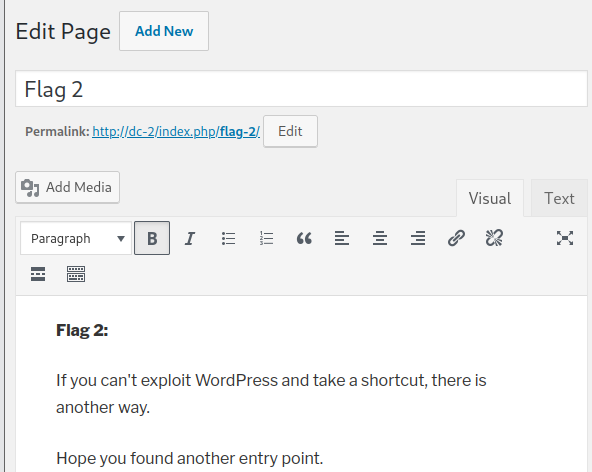Insert Read More tag
592x472 pixels.
38,274
